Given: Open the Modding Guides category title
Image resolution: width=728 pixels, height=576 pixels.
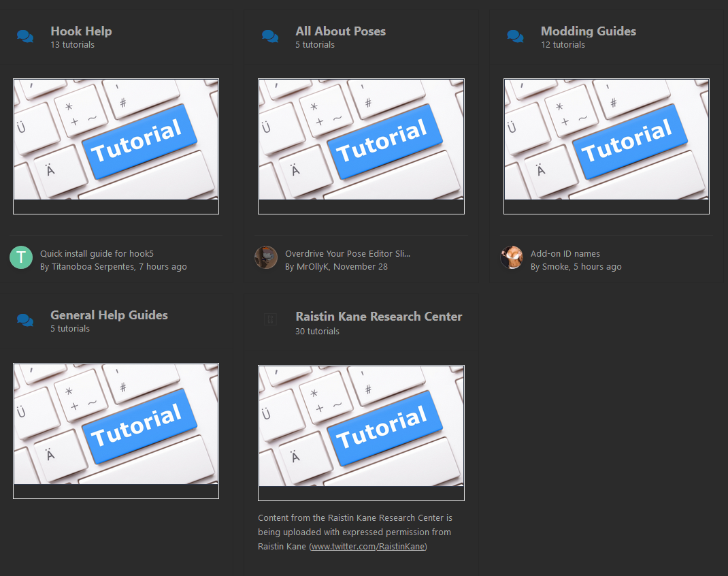Looking at the screenshot, I should 589,31.
